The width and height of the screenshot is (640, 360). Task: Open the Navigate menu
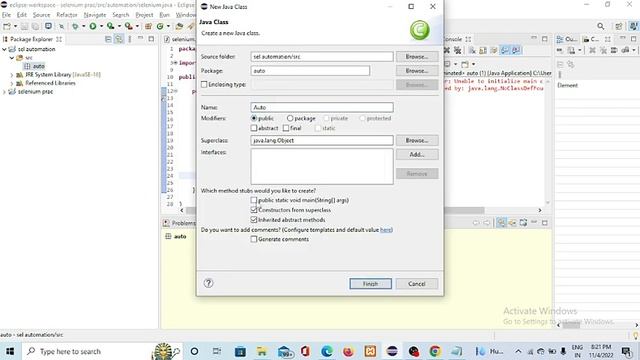95,15
